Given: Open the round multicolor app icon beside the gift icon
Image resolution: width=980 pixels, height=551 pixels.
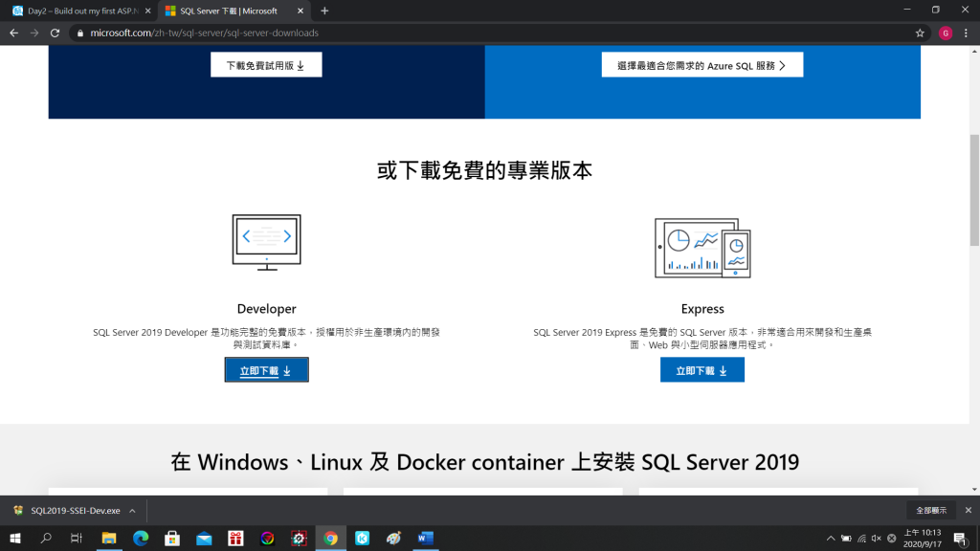Looking at the screenshot, I should pos(268,538).
